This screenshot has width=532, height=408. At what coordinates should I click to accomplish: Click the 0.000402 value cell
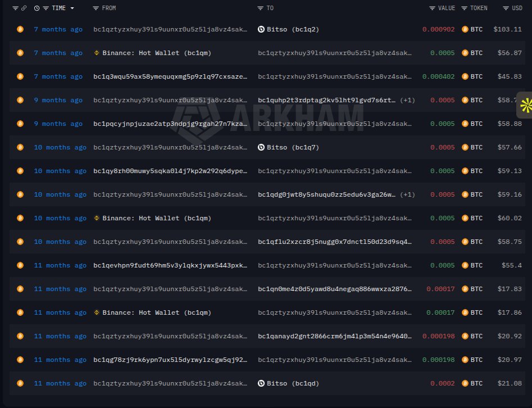coord(438,76)
